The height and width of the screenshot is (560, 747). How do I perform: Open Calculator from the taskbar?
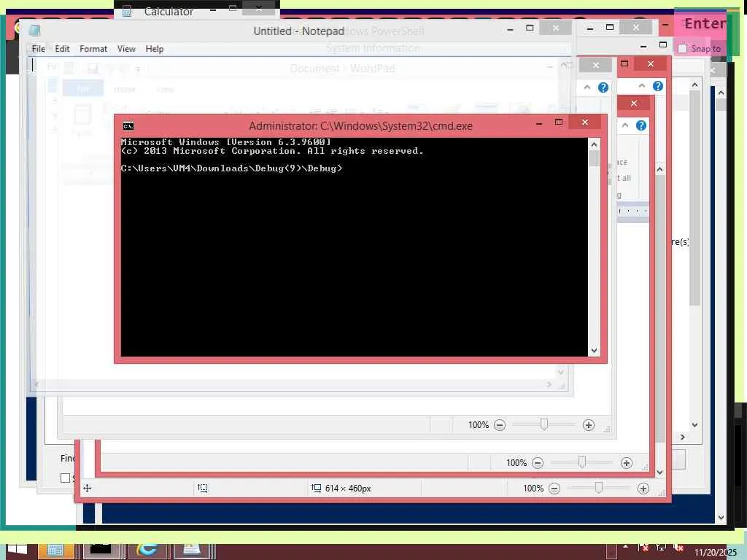(55, 551)
